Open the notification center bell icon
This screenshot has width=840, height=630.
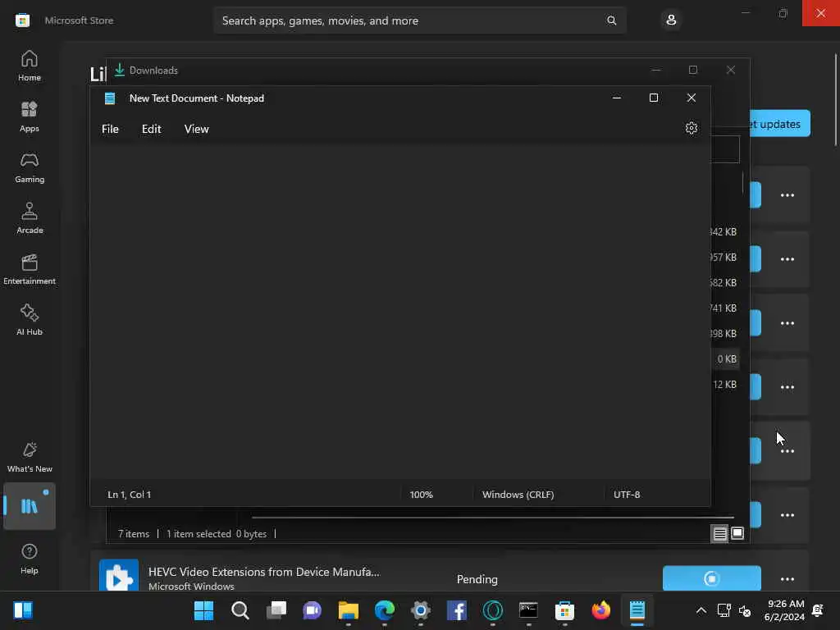[x=818, y=610]
